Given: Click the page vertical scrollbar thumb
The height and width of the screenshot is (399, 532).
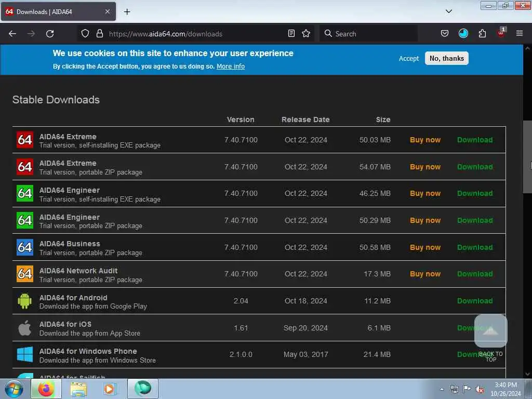Looking at the screenshot, I should click(527, 157).
